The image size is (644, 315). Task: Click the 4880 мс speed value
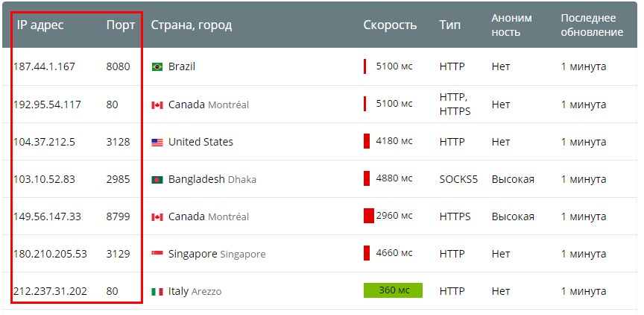coord(394,178)
